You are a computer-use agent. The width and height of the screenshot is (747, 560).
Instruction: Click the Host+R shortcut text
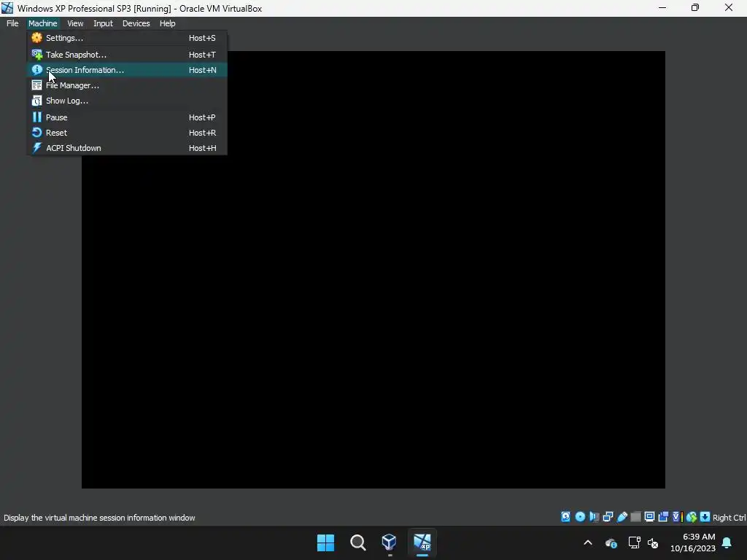click(202, 133)
